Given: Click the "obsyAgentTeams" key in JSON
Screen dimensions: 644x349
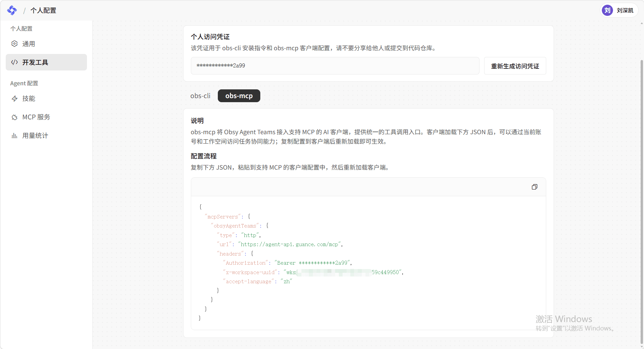Looking at the screenshot, I should 235,226.
